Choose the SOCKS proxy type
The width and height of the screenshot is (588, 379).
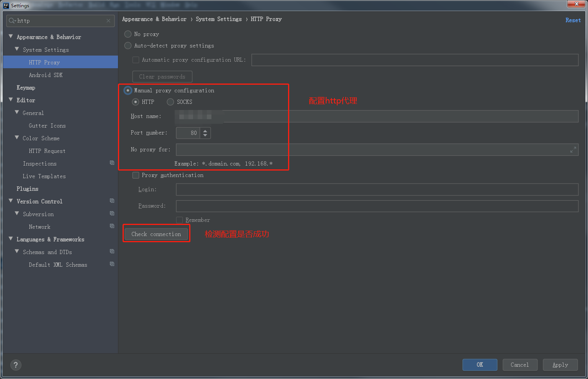(x=170, y=102)
